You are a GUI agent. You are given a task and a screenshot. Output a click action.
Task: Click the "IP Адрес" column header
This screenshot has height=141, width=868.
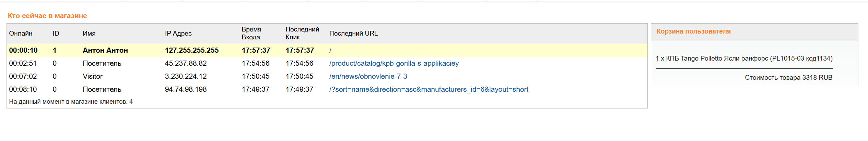(x=178, y=34)
